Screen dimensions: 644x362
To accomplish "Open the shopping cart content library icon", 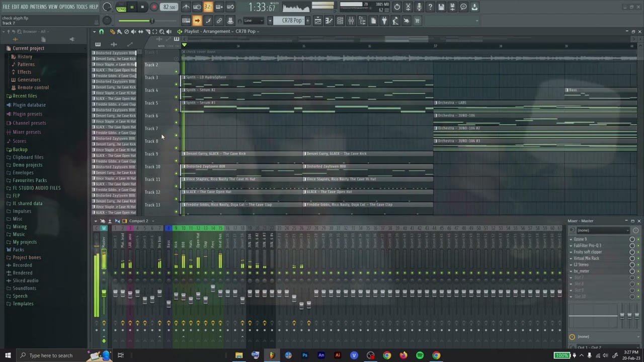I will 417,21.
